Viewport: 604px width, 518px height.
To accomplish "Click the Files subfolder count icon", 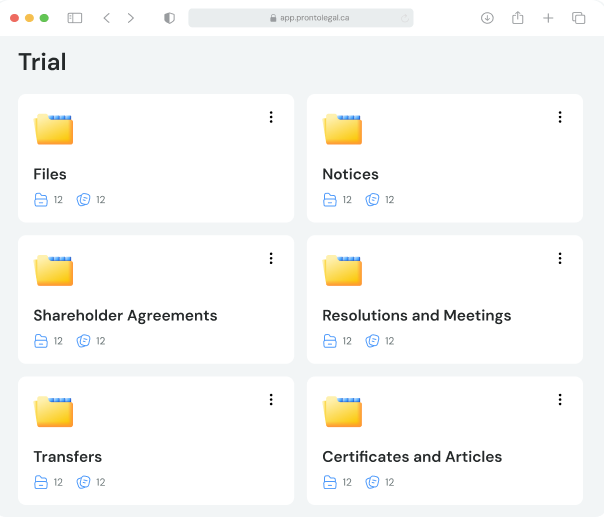I will click(41, 200).
